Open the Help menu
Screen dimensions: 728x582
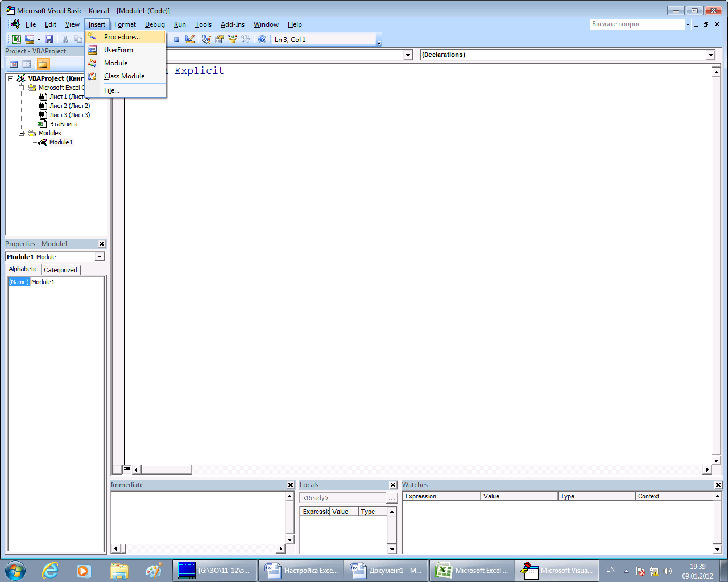(x=295, y=24)
